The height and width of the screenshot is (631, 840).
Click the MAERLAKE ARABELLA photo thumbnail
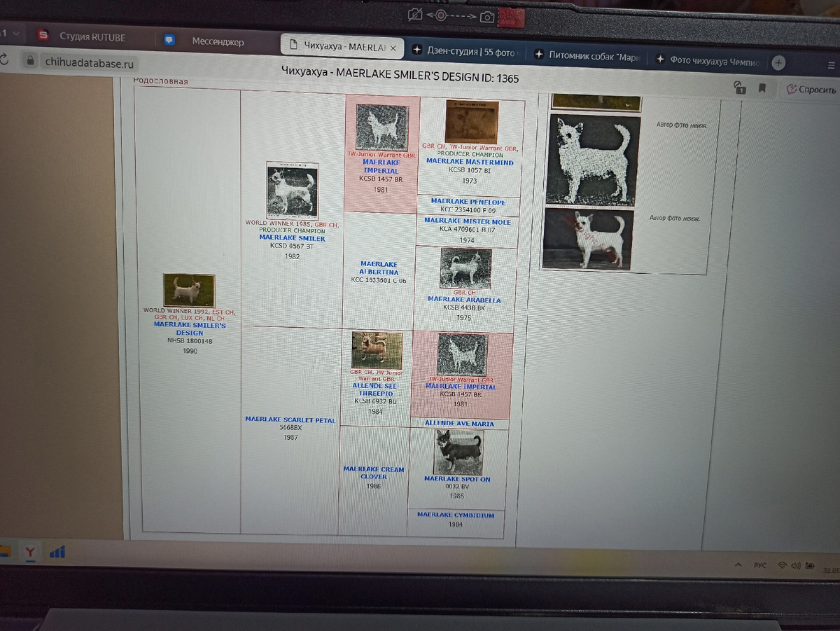[465, 268]
